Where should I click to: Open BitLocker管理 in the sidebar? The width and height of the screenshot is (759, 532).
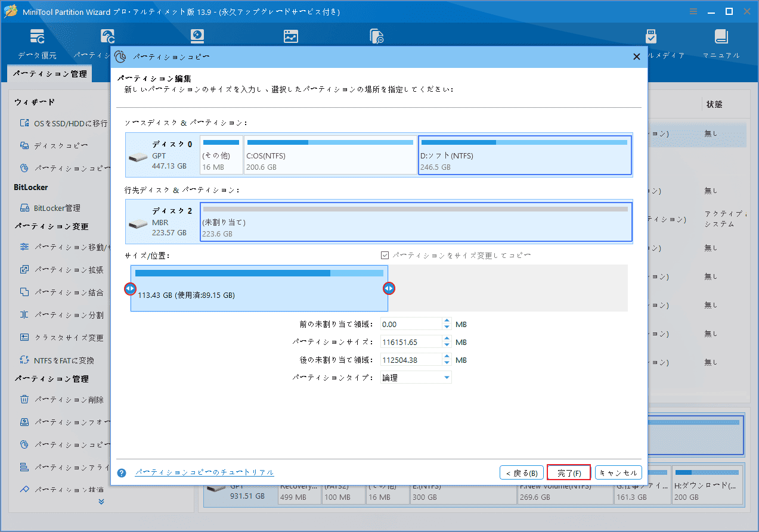coord(50,208)
